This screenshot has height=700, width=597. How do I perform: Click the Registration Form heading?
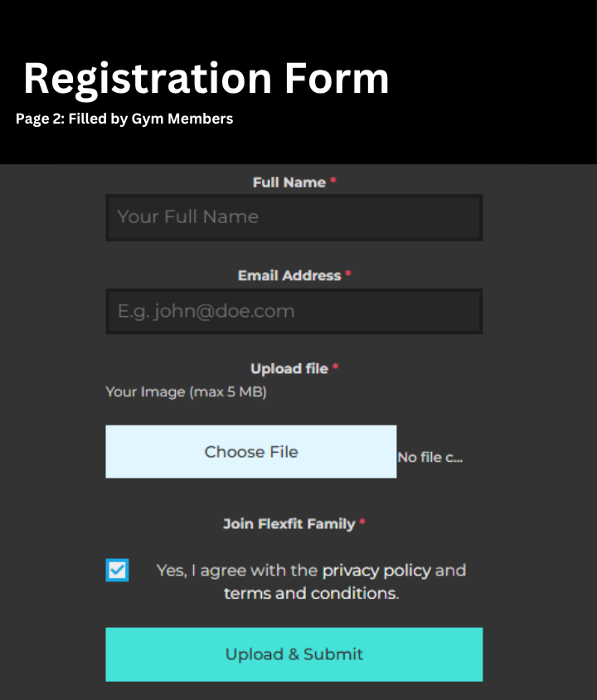click(206, 79)
